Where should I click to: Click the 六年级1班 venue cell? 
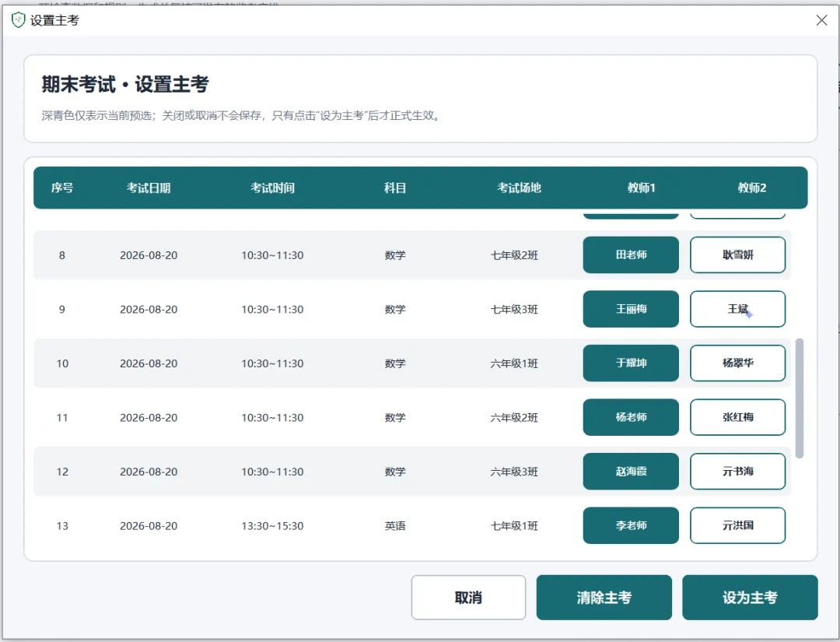(514, 363)
